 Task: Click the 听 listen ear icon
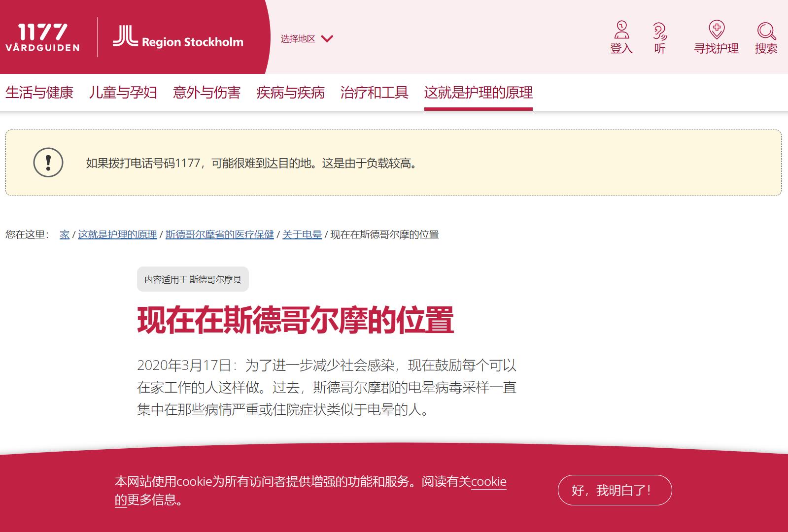tap(659, 31)
